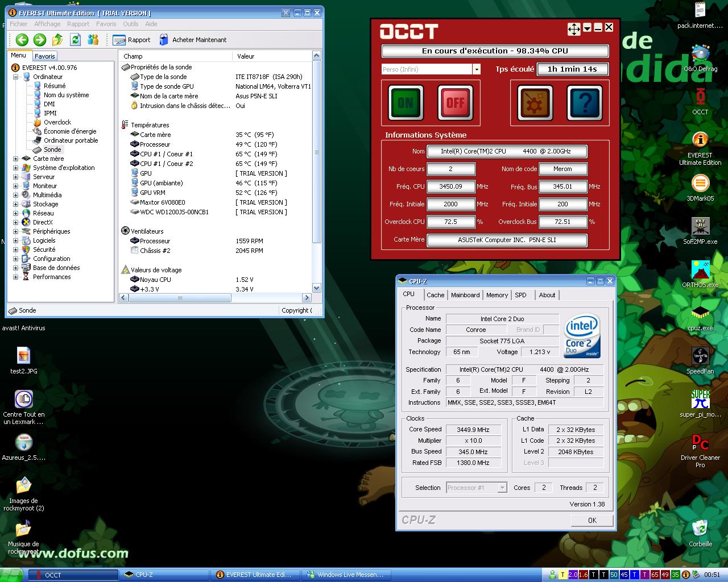Switch to OCCT in the taskbar
This screenshot has height=582, width=728.
pos(73,575)
